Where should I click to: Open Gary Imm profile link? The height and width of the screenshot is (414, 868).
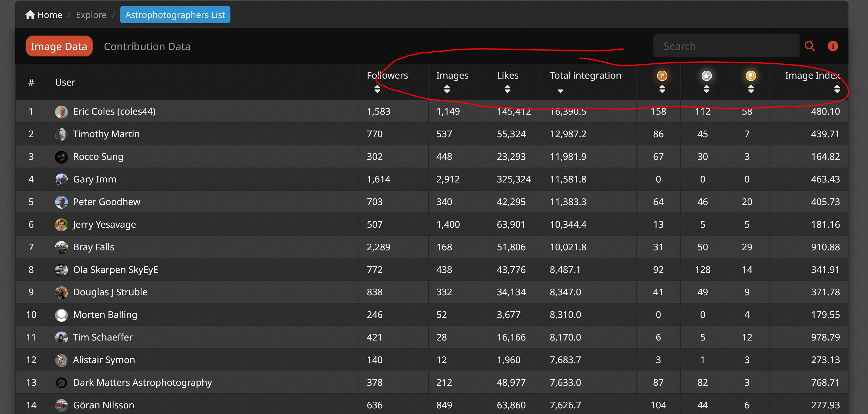point(94,179)
